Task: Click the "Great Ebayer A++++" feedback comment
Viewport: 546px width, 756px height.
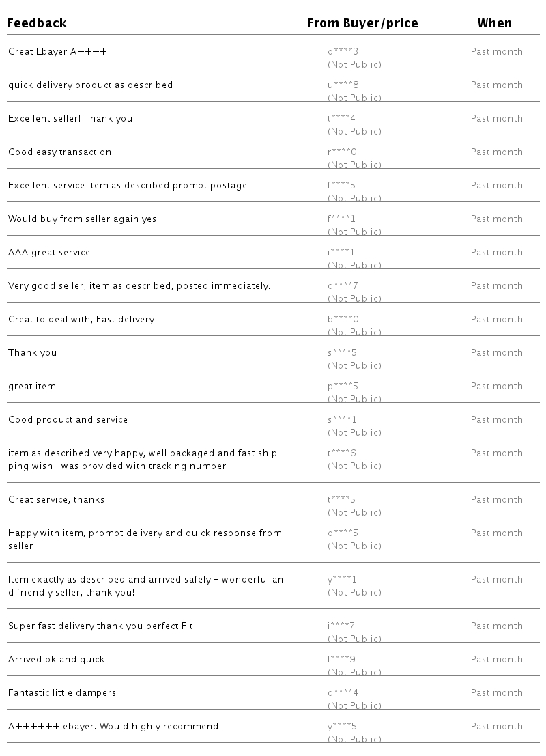Action: click(57, 51)
